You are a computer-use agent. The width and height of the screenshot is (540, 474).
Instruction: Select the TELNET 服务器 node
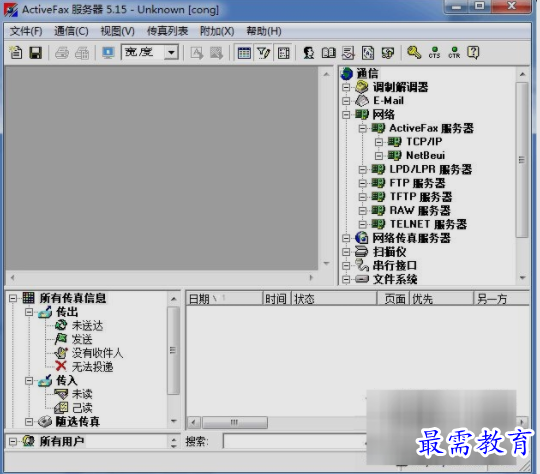pos(428,224)
